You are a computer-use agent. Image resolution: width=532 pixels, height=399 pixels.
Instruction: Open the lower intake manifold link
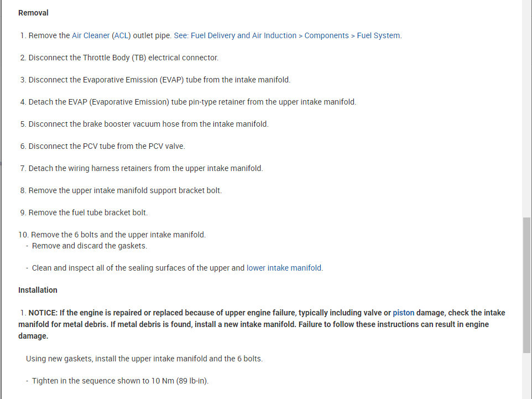point(284,268)
